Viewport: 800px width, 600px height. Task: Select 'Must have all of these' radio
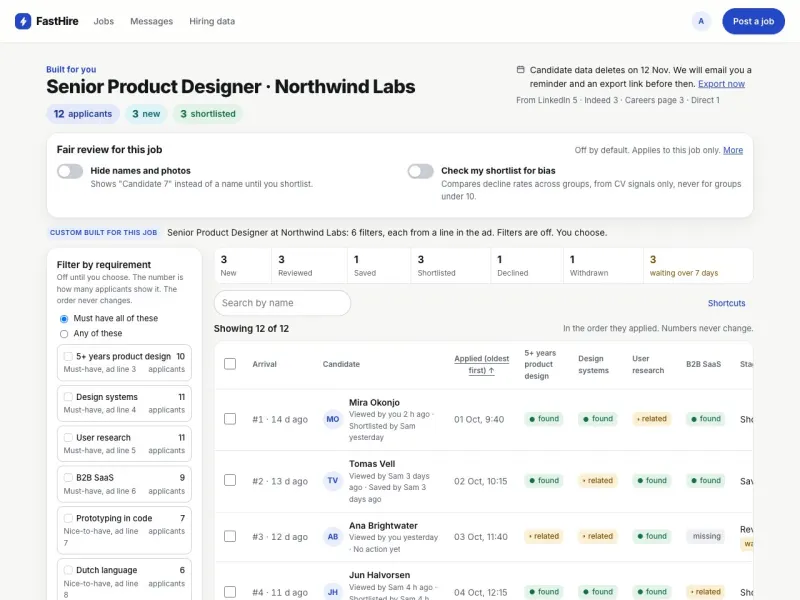[x=64, y=319]
